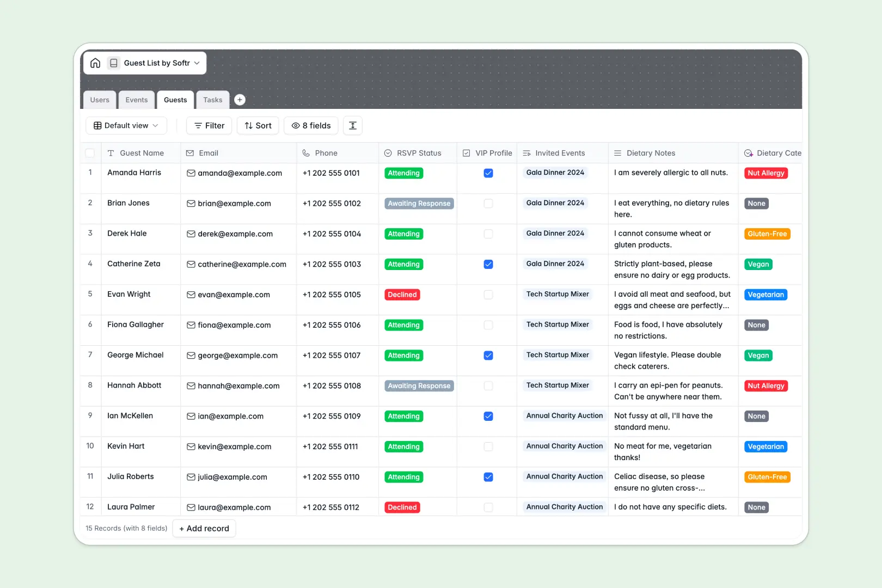Click the home icon in the breadcrumb bar
Screen dimensions: 882x588
[95, 63]
